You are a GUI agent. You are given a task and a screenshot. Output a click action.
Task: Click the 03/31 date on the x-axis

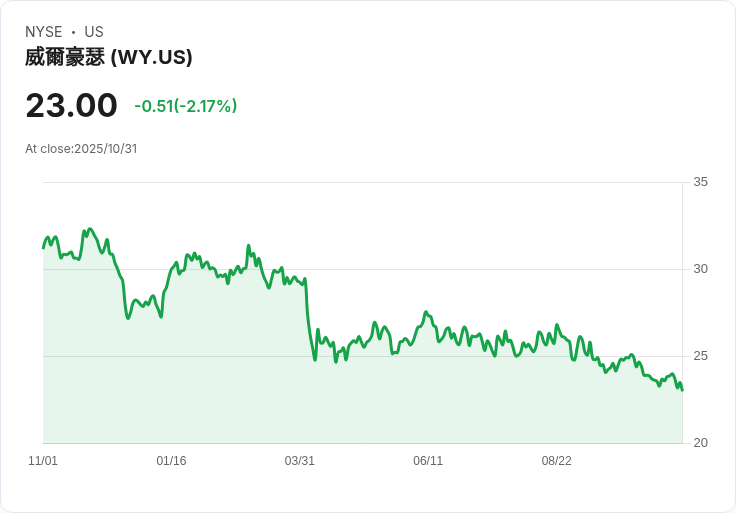point(299,460)
